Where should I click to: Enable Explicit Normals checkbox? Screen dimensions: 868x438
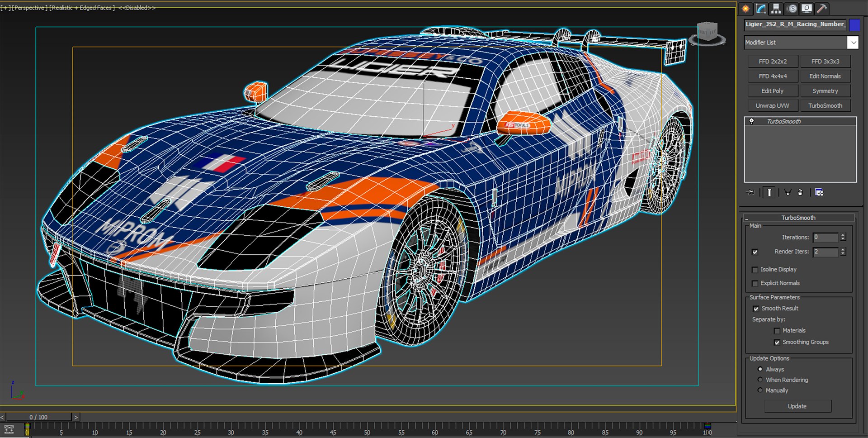pos(755,283)
